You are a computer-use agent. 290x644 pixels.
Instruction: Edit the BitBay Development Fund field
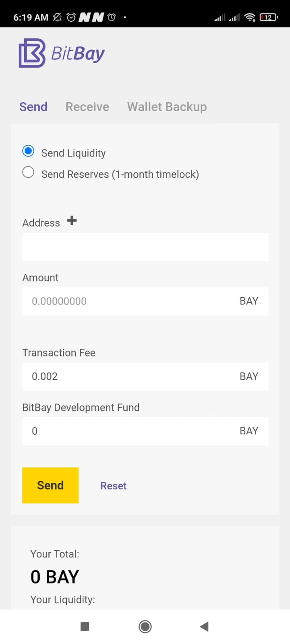(x=145, y=431)
